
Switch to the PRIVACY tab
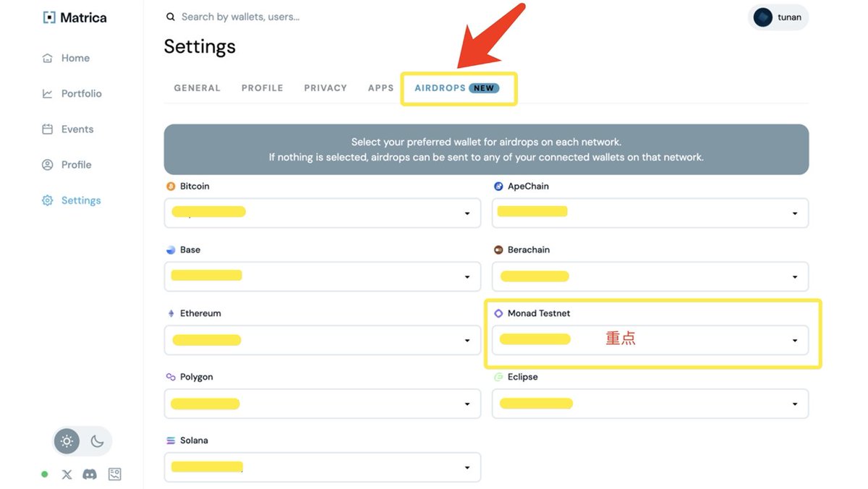click(325, 88)
